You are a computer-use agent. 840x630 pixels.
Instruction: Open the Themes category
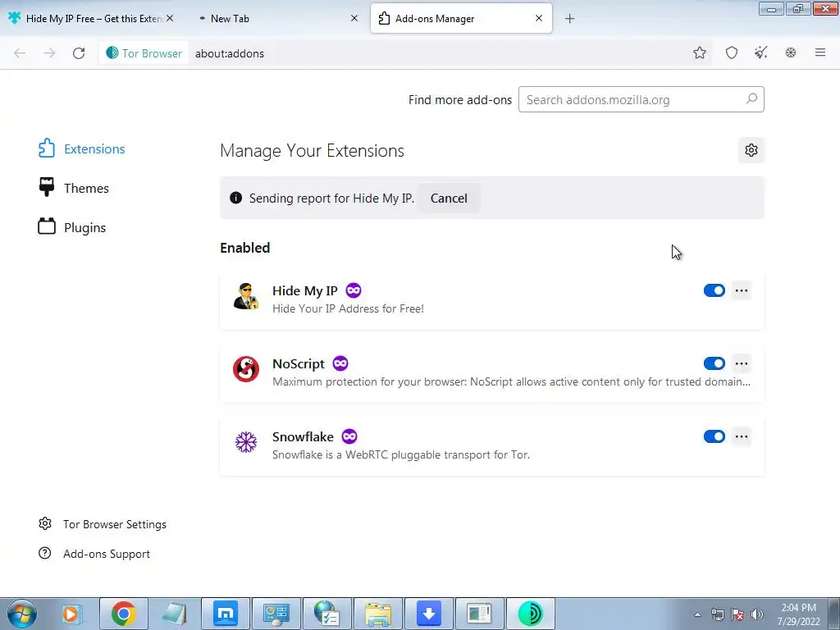(73, 188)
